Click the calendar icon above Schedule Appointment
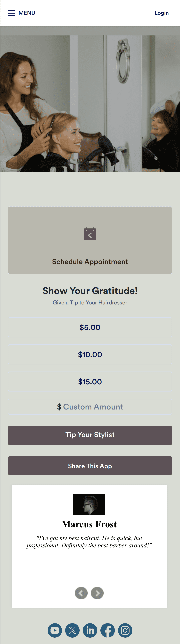The height and width of the screenshot is (644, 180). pos(90,234)
